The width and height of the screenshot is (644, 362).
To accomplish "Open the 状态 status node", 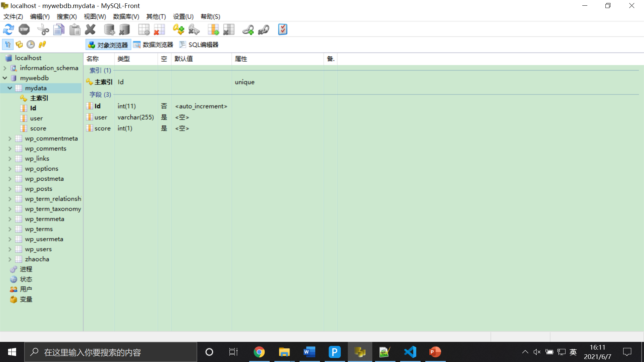I will (26, 279).
